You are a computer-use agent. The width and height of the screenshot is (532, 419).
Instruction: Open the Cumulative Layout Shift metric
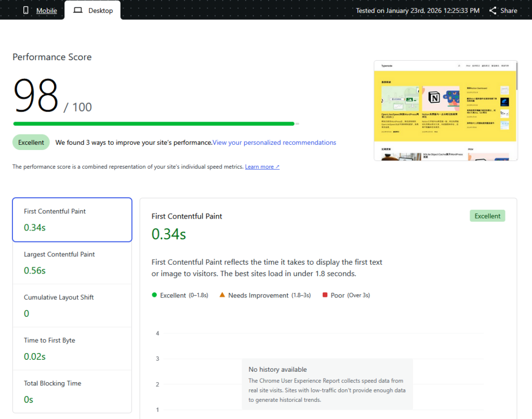pos(72,306)
